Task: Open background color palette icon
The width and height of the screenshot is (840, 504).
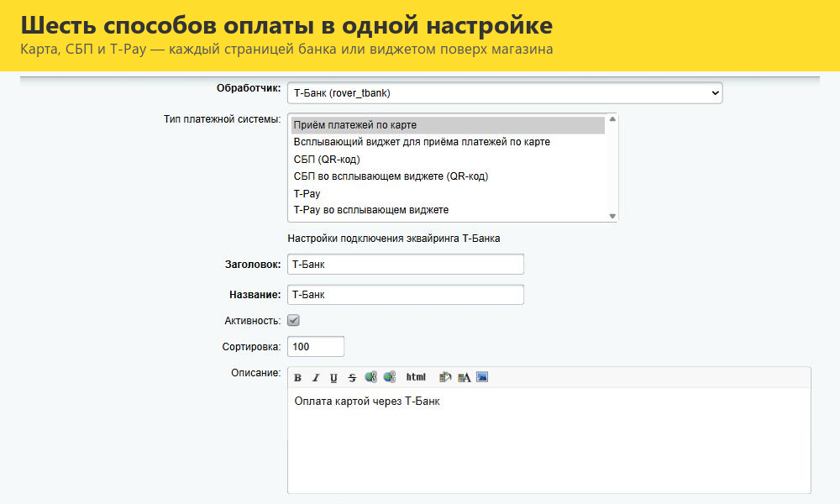Action: 445,377
